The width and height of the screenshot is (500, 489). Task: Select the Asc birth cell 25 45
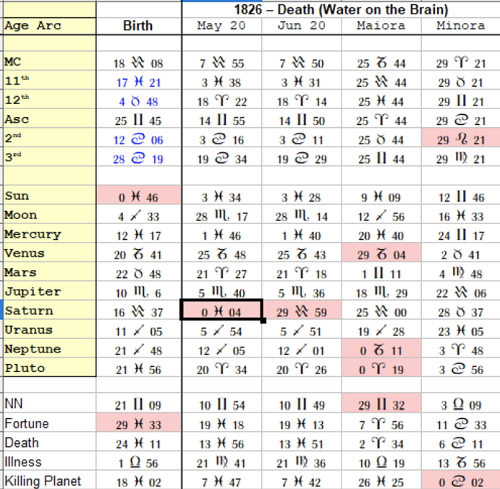[139, 119]
